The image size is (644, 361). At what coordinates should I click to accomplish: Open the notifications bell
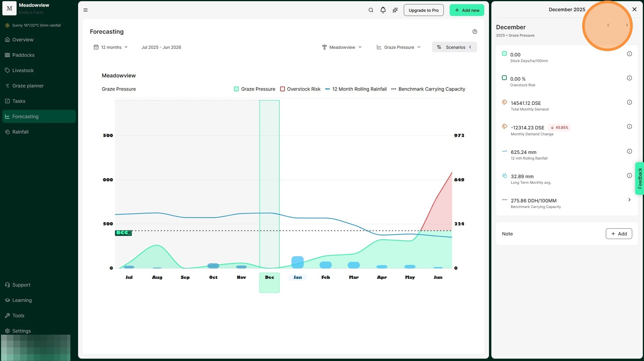383,10
